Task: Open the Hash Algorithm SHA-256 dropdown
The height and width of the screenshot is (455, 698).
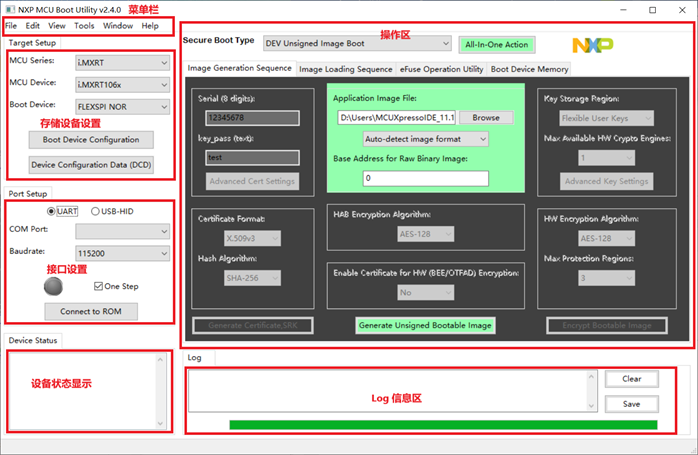Action: pyautogui.click(x=252, y=278)
